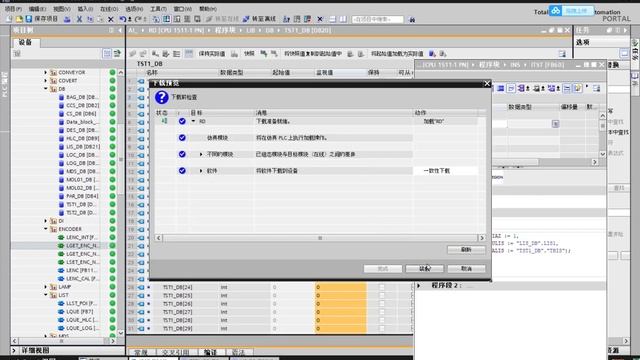
Task: Click the project tree view toggle icon under 设备 tab
Action: (107, 53)
